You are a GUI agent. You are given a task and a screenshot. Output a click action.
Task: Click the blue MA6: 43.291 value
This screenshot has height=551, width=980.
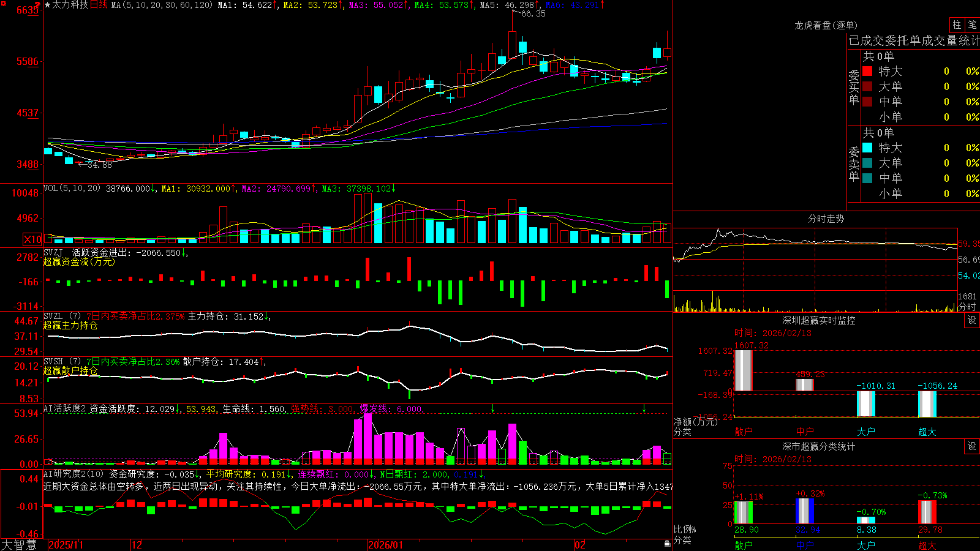pyautogui.click(x=573, y=5)
